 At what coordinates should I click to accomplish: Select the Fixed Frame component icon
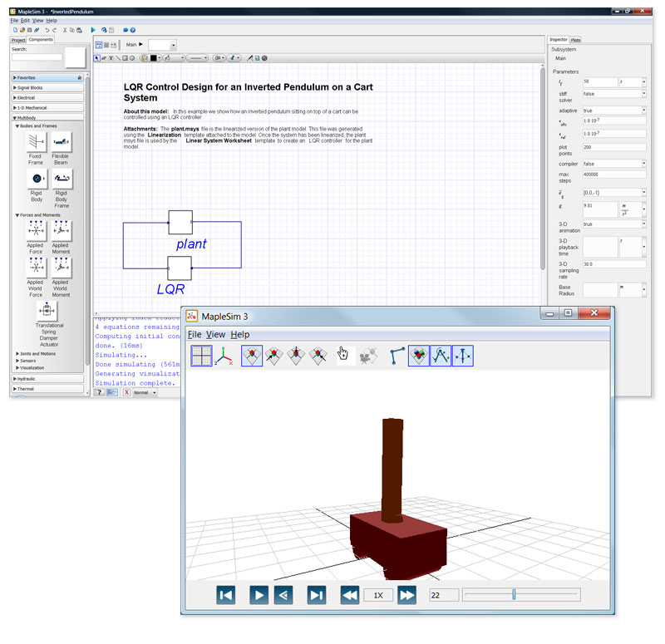(36, 142)
